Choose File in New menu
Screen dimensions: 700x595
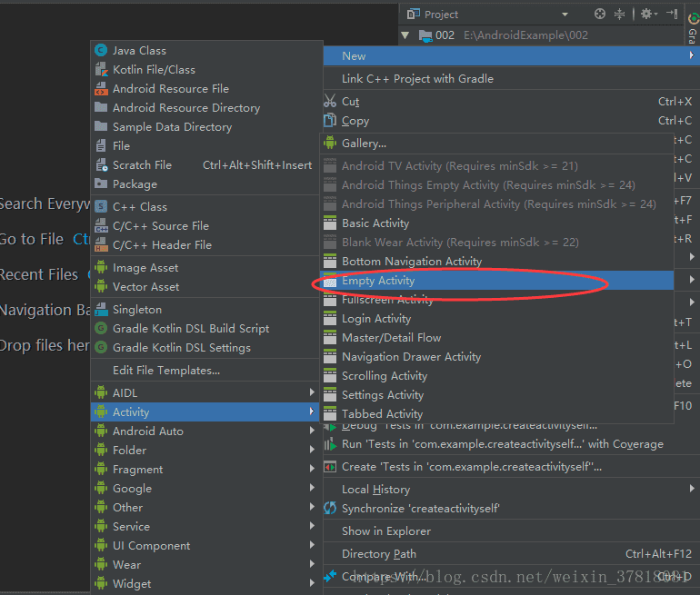click(205, 146)
